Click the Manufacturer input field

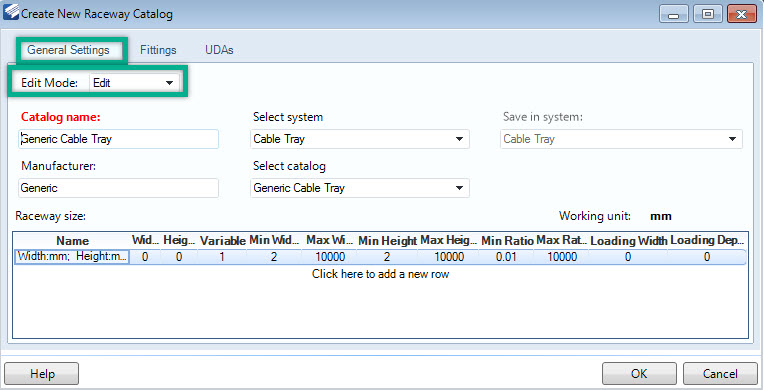[x=118, y=188]
